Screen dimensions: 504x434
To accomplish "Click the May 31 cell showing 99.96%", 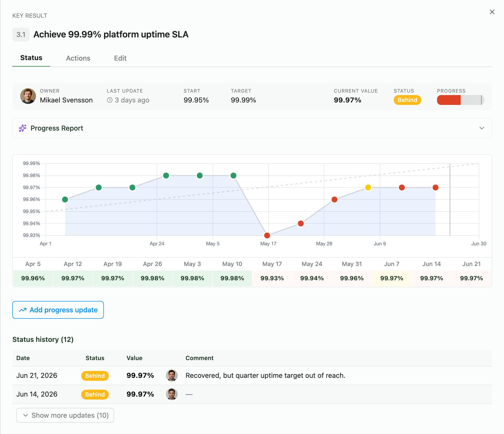I will point(352,278).
